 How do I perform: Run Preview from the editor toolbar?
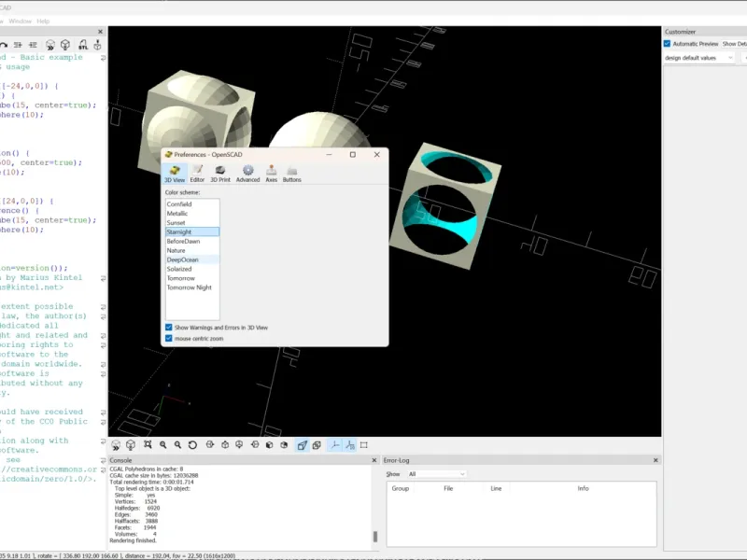[x=50, y=45]
